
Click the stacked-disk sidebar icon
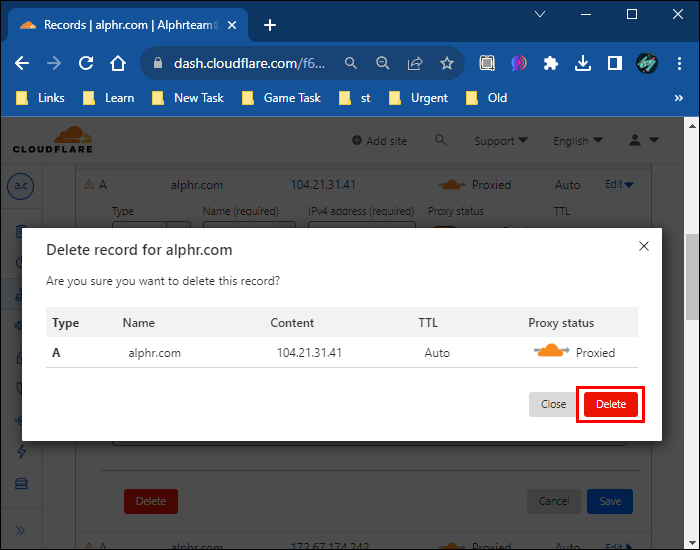point(21,483)
